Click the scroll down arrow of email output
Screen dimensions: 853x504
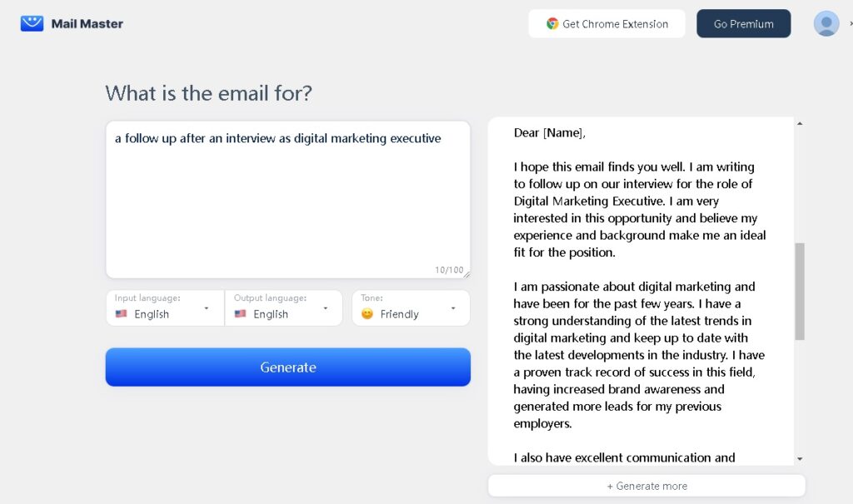(800, 459)
